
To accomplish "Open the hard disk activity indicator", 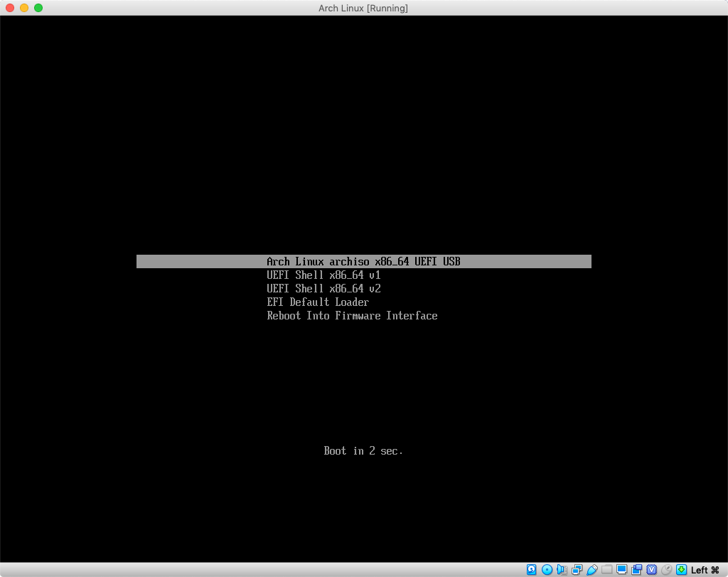I will pos(532,570).
